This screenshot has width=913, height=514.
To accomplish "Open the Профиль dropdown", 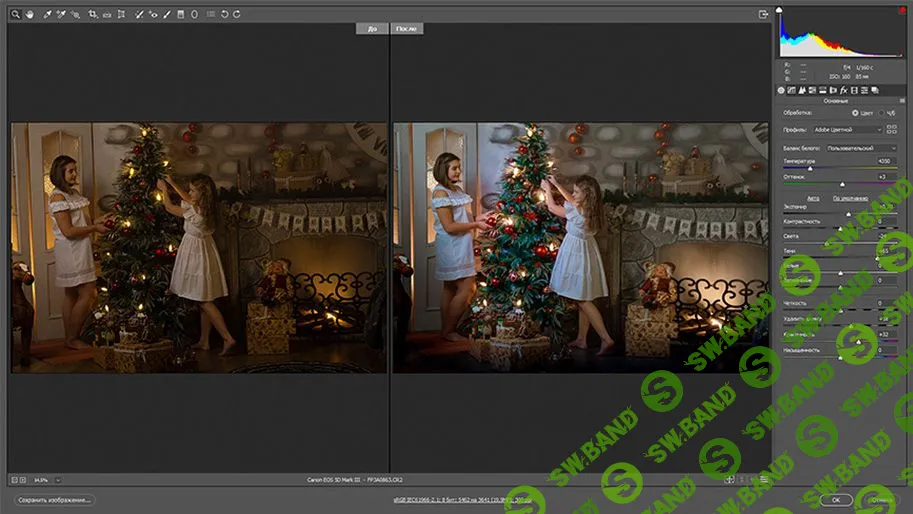I will (x=847, y=130).
